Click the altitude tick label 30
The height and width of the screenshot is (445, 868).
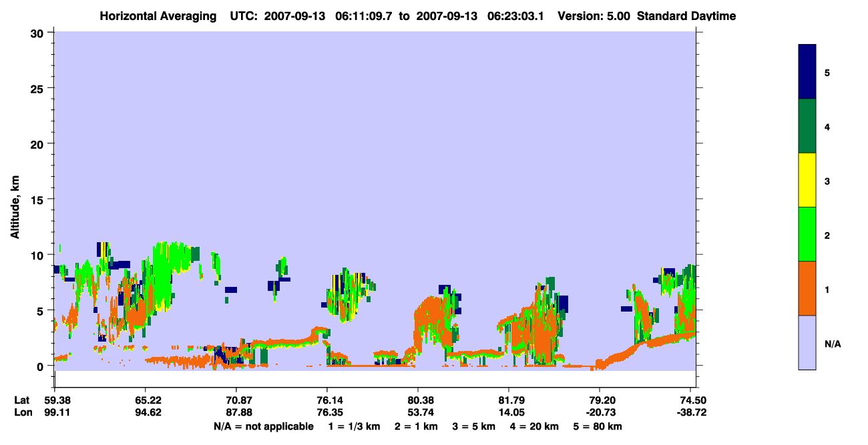tap(39, 33)
